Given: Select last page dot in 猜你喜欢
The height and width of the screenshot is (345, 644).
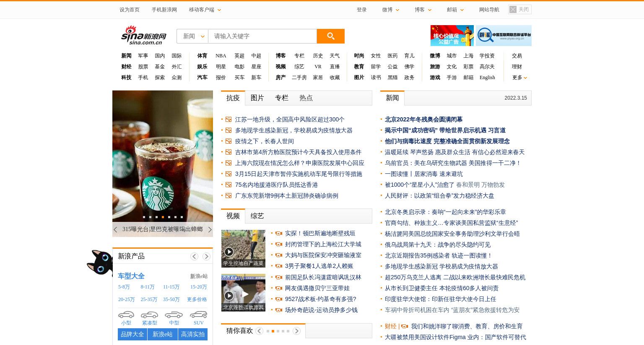Looking at the screenshot, I should tap(288, 331).
